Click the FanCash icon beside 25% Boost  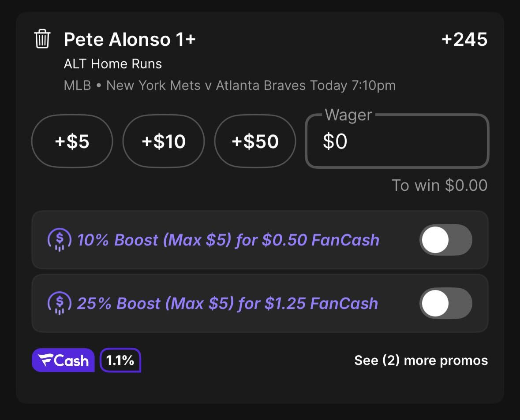tap(60, 303)
